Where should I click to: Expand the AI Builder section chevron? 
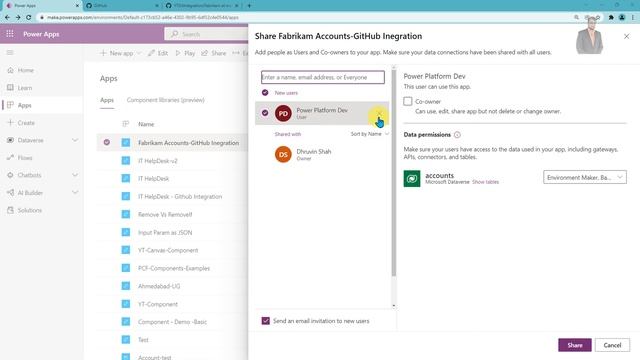click(x=75, y=192)
